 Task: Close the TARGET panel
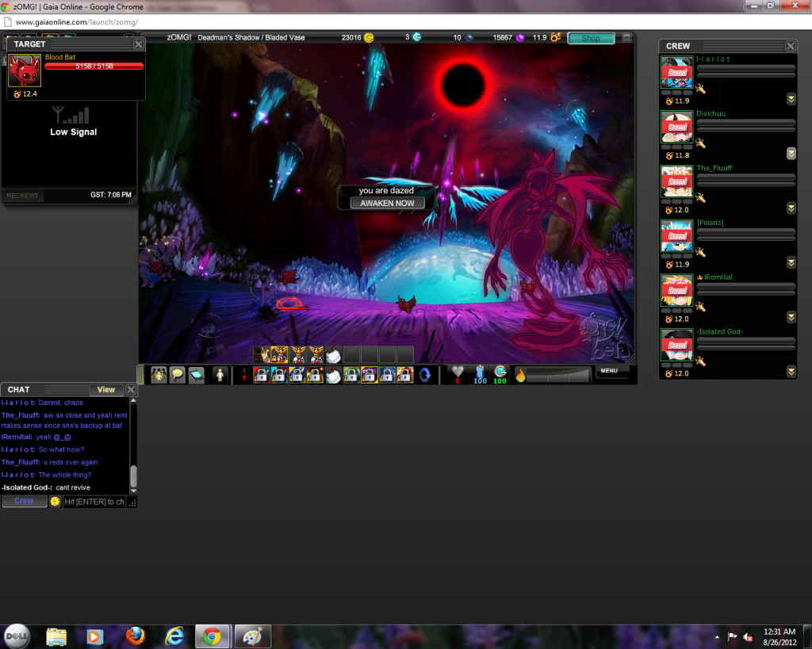pos(138,44)
